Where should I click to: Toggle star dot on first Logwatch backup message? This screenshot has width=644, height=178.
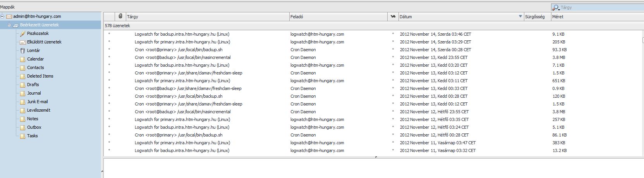109,34
